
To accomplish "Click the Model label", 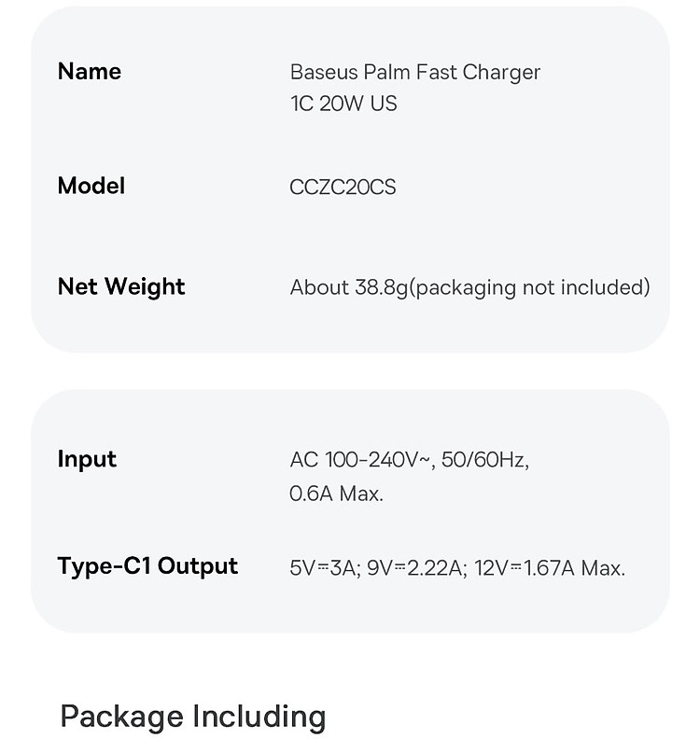I will pyautogui.click(x=91, y=186).
